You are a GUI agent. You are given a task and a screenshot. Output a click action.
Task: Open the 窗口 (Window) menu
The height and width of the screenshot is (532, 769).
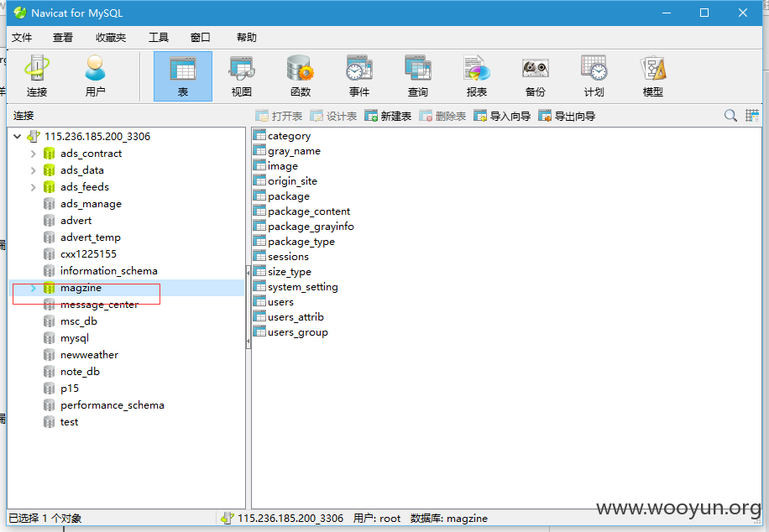[x=200, y=37]
